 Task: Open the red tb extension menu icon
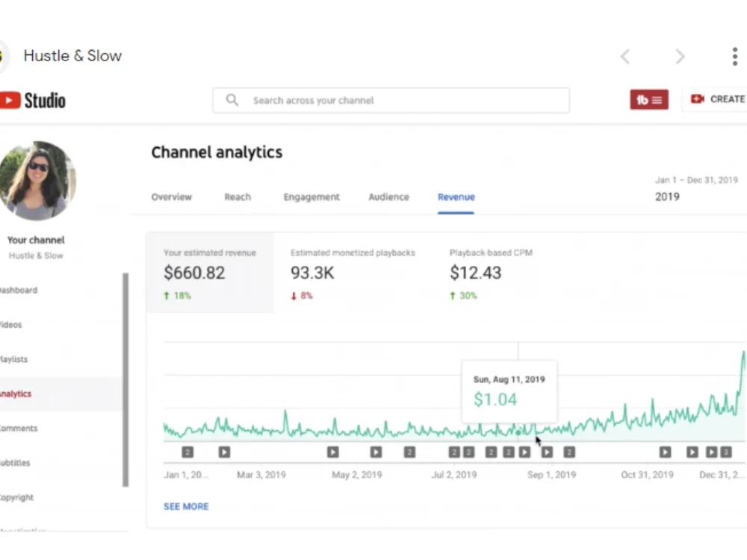pos(649,99)
